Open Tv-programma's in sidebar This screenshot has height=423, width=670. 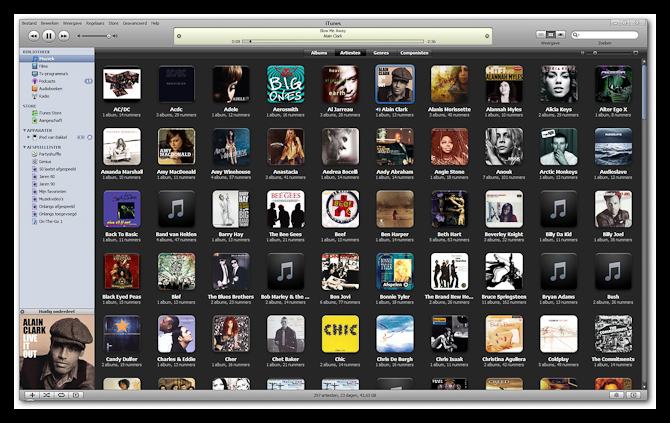(x=57, y=73)
